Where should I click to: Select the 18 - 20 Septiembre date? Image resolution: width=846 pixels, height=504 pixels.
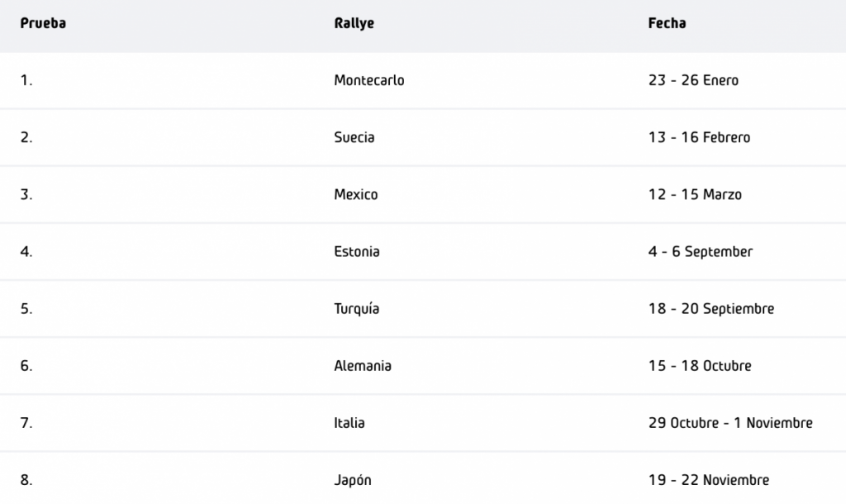pyautogui.click(x=711, y=309)
